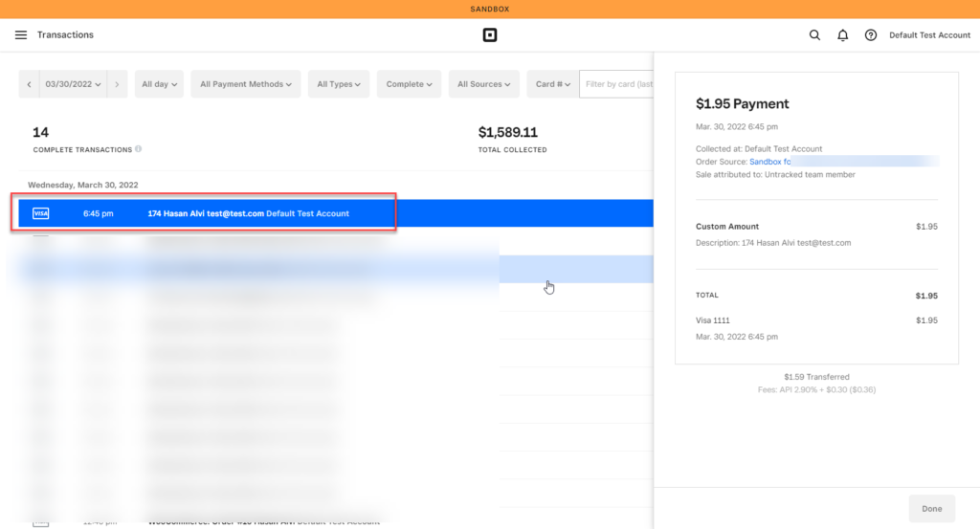The image size is (980, 529).
Task: Go to previous date arrow
Action: 29,84
